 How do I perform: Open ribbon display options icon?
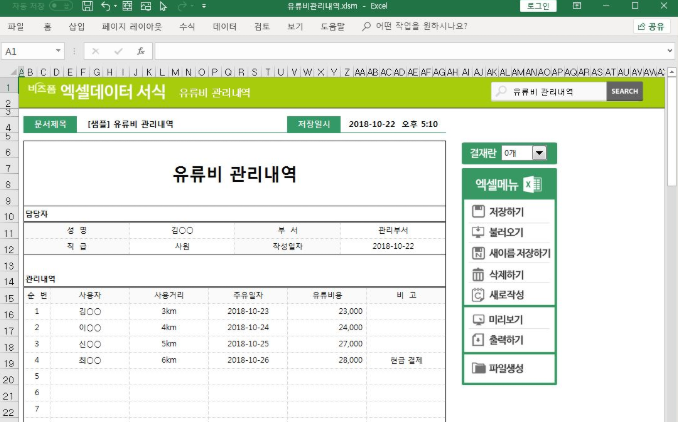pos(577,6)
